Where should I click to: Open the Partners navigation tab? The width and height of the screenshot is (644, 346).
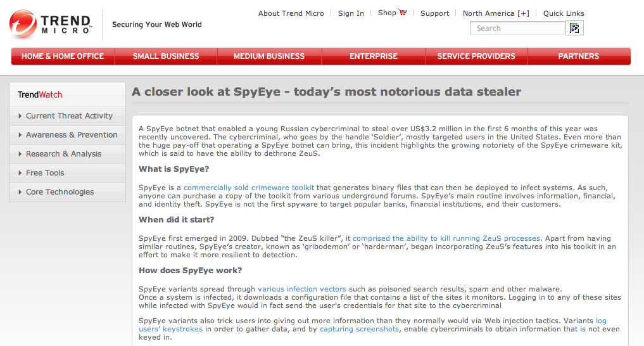[578, 56]
